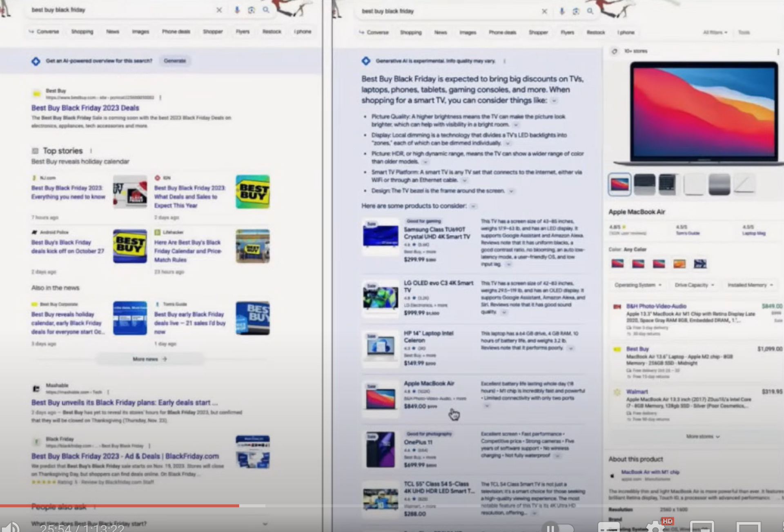
Task: Expand the 'More stores' list
Action: pos(703,437)
